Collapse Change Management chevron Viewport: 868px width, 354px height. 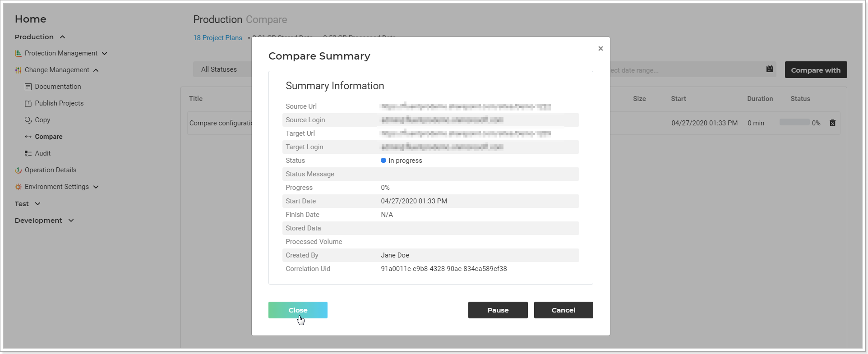pos(96,70)
